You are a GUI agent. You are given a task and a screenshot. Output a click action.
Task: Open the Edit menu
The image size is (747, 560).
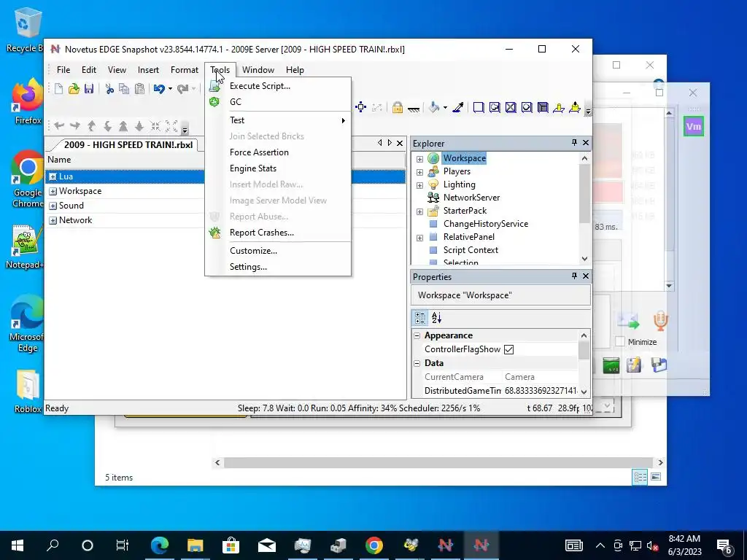click(89, 70)
